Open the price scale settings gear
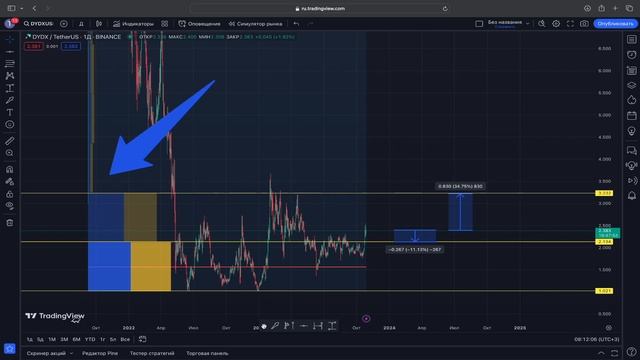This screenshot has width=640, height=360. [x=609, y=328]
